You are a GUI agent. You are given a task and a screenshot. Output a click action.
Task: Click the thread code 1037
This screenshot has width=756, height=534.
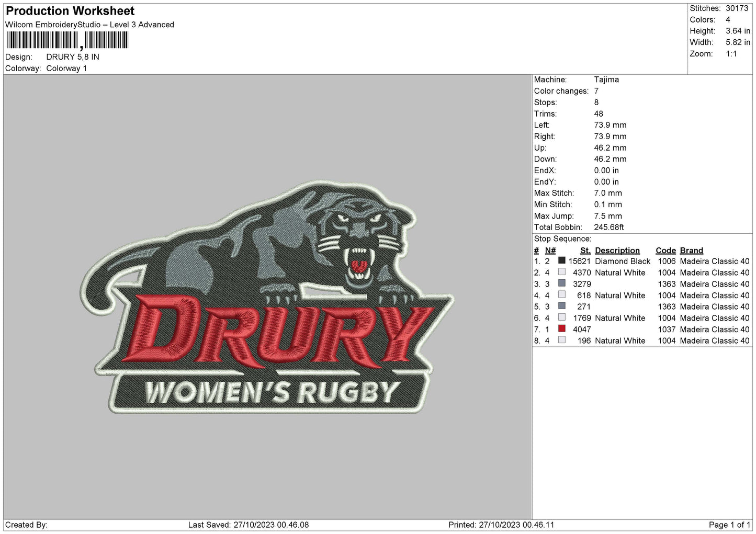pos(667,330)
